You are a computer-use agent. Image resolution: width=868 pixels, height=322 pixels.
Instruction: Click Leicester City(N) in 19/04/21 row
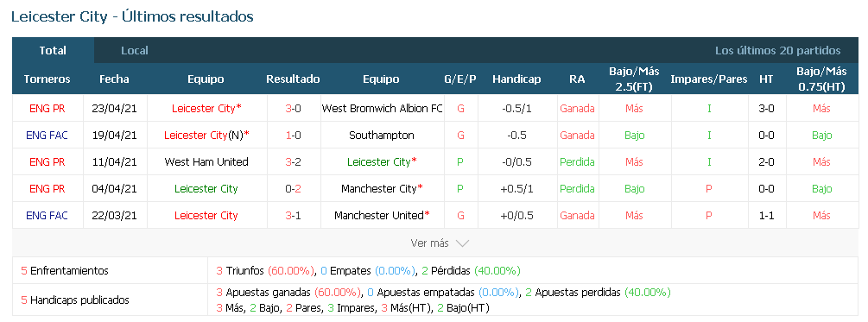pyautogui.click(x=204, y=135)
